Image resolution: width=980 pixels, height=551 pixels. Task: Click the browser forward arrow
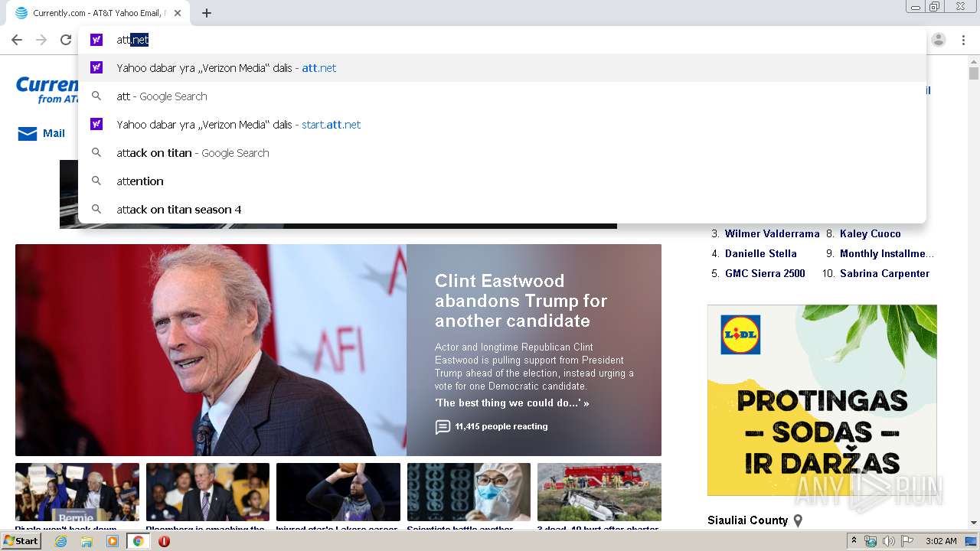pyautogui.click(x=41, y=40)
